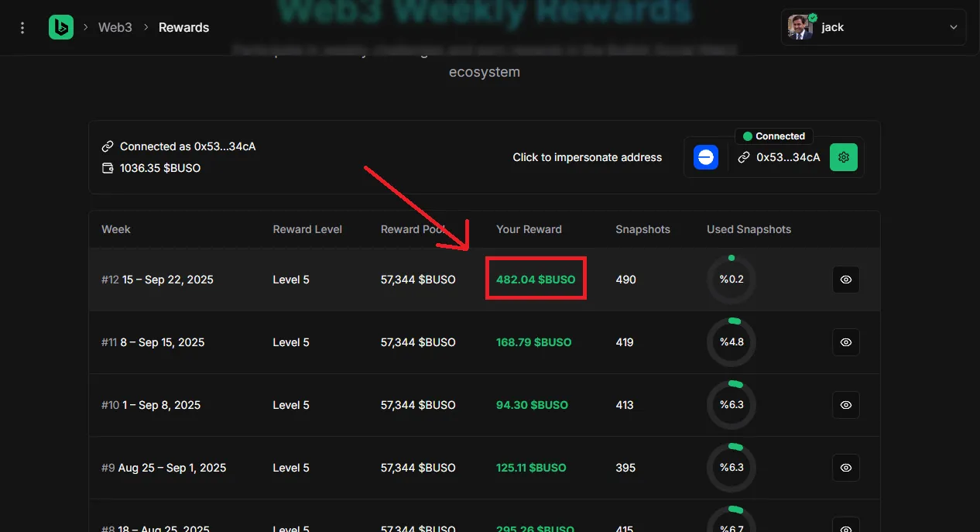Click the %0.2 used snapshots ring
The width and height of the screenshot is (980, 532).
click(732, 280)
